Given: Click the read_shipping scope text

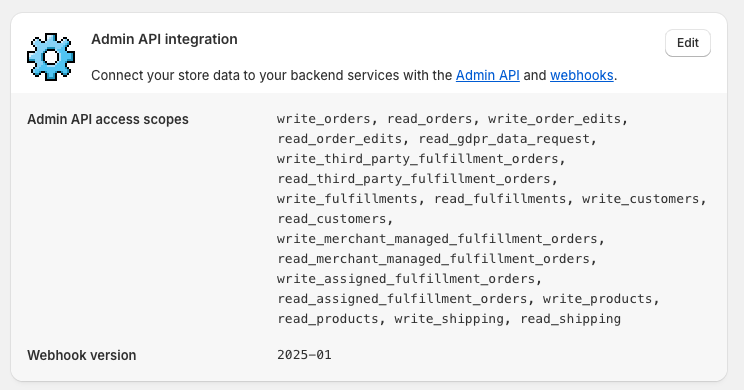Looking at the screenshot, I should (x=570, y=318).
